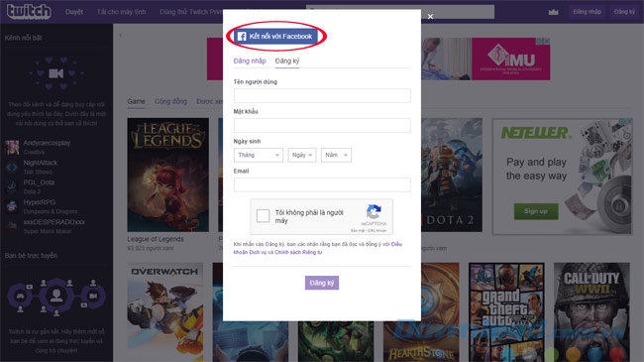Image resolution: width=644 pixels, height=362 pixels.
Task: Open the Overwatch game cover
Action: [165, 312]
